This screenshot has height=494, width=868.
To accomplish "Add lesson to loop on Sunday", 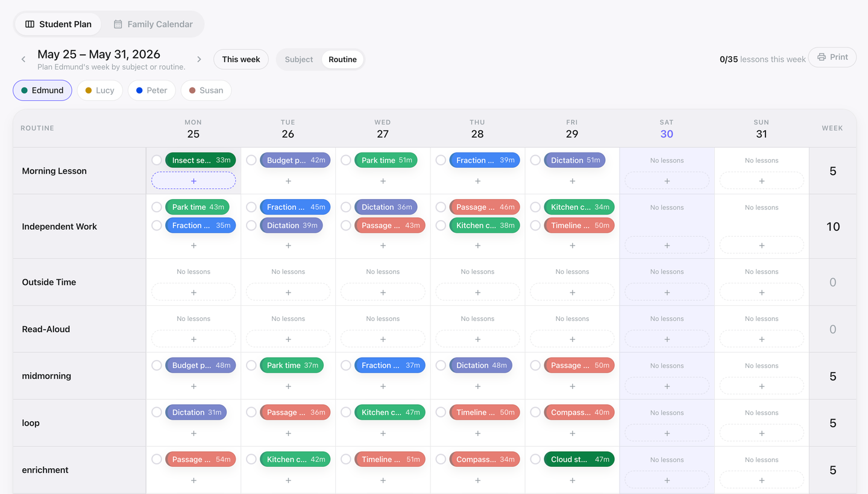I will [x=761, y=433].
